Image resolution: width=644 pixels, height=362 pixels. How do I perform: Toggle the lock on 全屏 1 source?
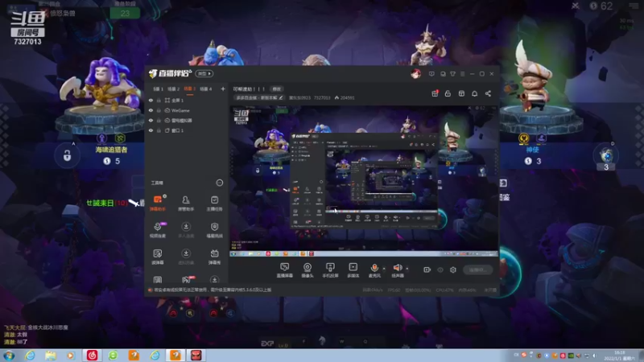(x=159, y=100)
